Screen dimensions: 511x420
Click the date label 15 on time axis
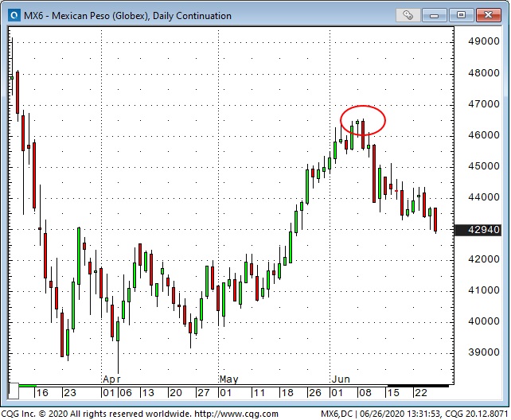(x=392, y=393)
